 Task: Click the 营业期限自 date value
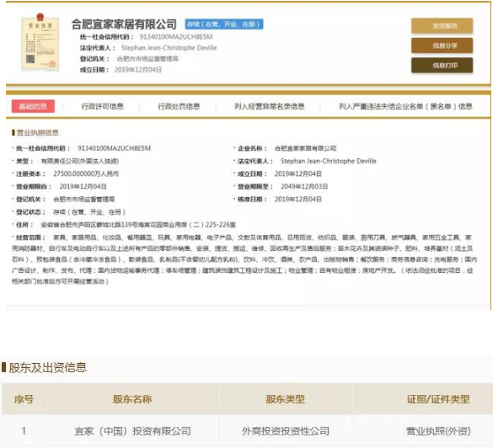tap(83, 186)
